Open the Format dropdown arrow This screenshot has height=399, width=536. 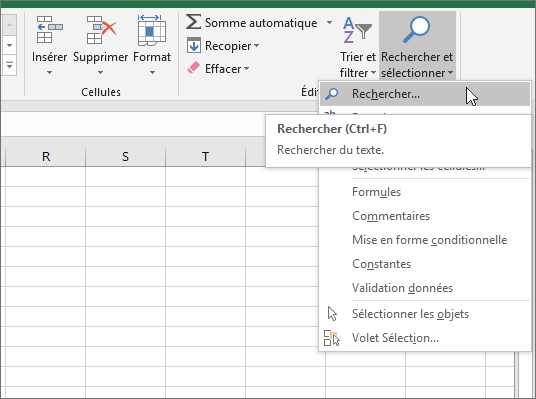click(x=152, y=72)
